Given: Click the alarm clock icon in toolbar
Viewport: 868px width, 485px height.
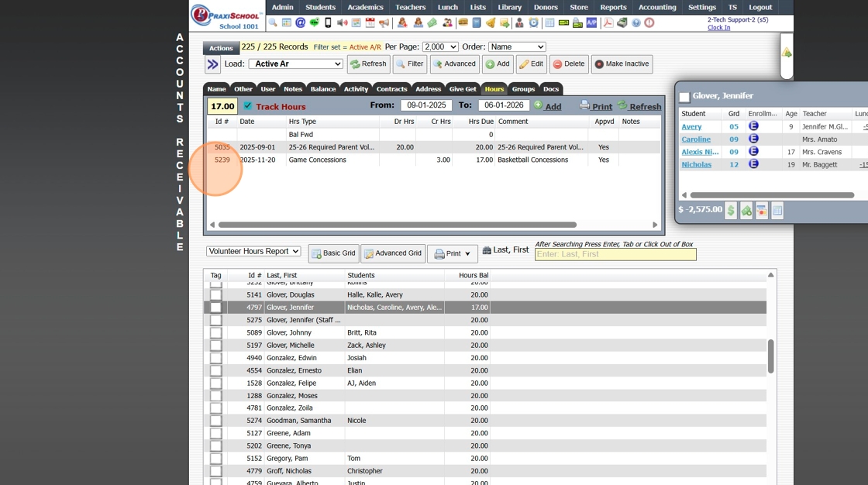Looking at the screenshot, I should [534, 22].
